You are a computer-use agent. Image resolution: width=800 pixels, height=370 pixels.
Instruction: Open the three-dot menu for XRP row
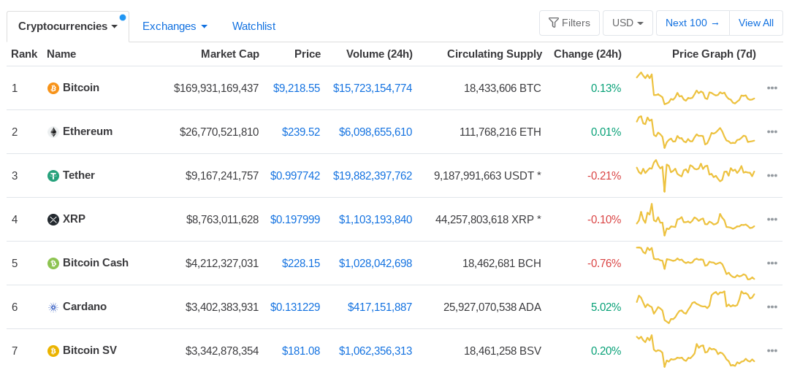click(x=772, y=220)
